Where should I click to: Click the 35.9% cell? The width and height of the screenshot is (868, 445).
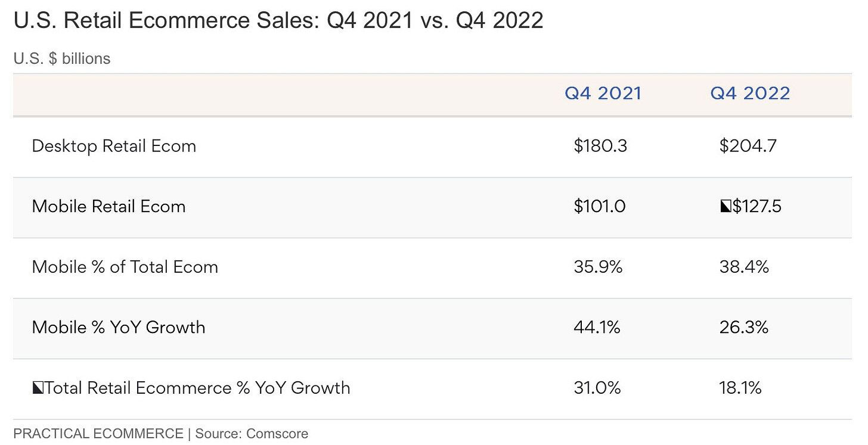(x=598, y=267)
